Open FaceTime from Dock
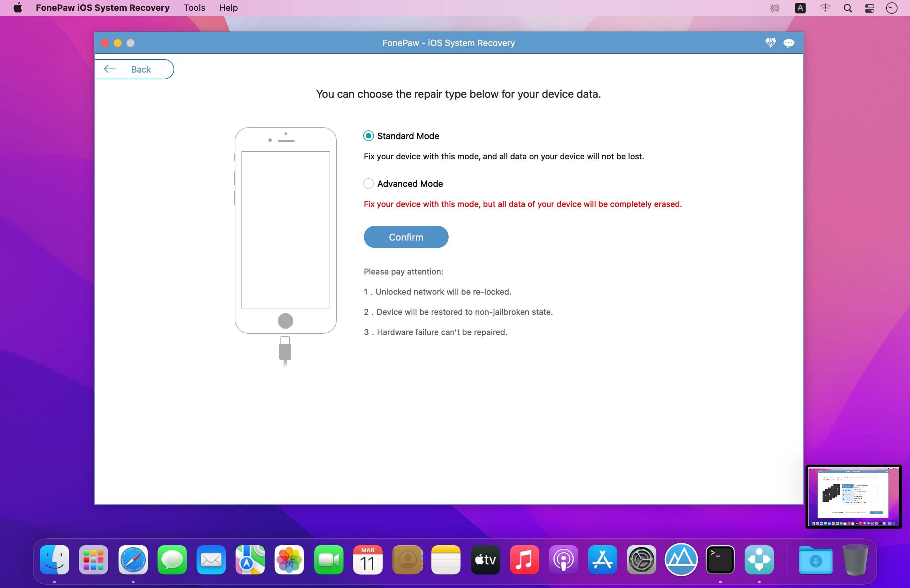This screenshot has width=910, height=588. [x=328, y=560]
